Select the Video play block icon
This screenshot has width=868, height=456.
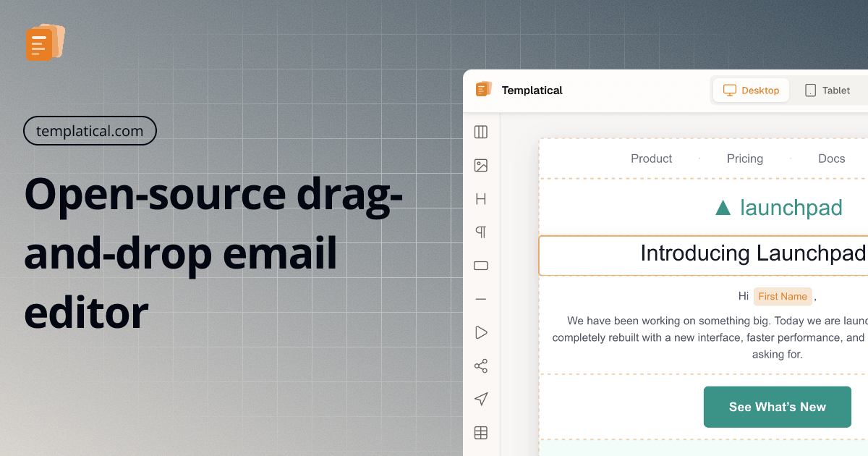point(481,332)
